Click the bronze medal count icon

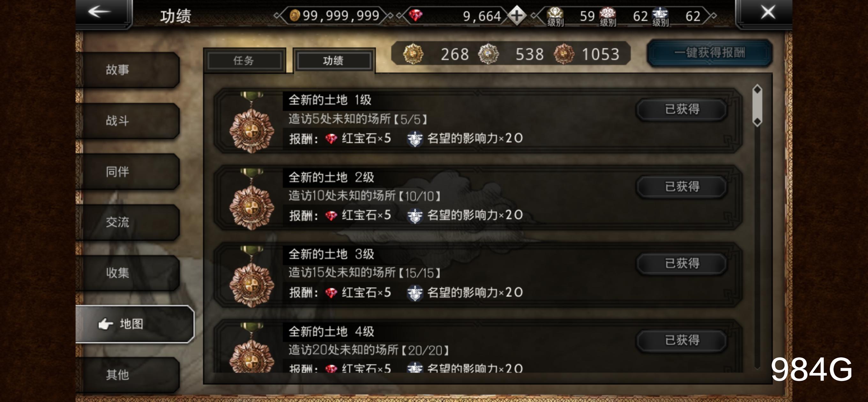click(x=564, y=54)
